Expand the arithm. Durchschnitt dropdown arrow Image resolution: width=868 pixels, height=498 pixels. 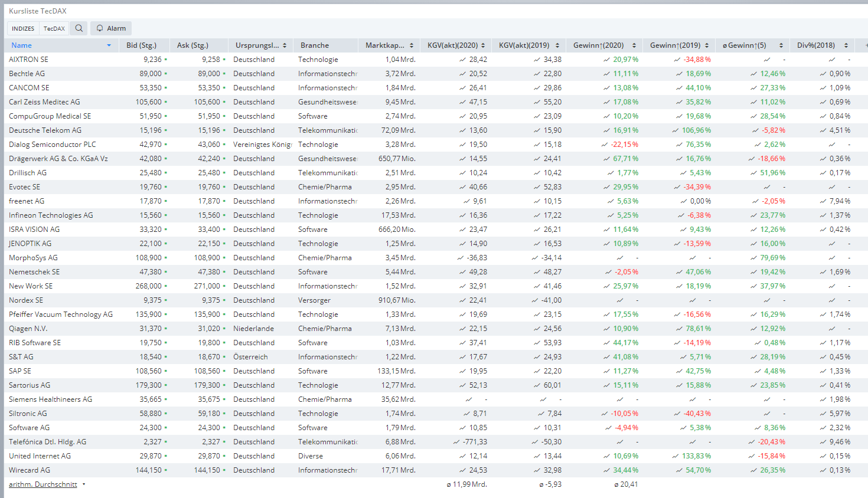point(84,484)
